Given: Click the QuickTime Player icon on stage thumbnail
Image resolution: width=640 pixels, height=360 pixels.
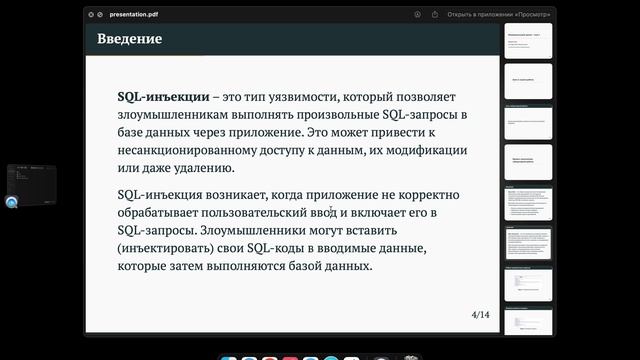Looking at the screenshot, I should (x=12, y=202).
